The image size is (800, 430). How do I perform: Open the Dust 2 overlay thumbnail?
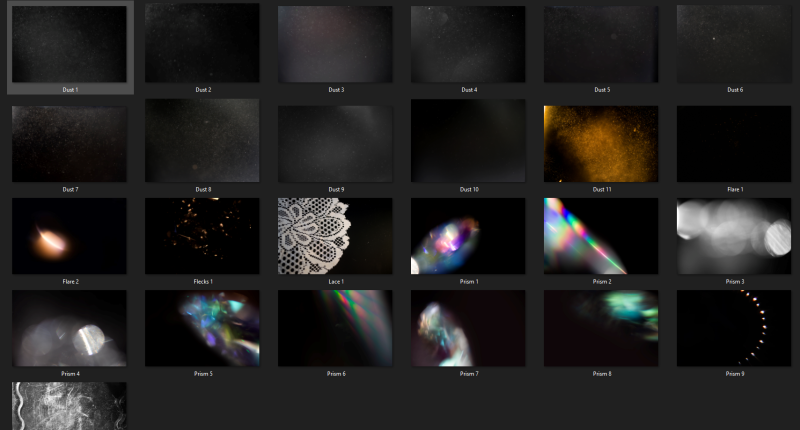click(202, 43)
